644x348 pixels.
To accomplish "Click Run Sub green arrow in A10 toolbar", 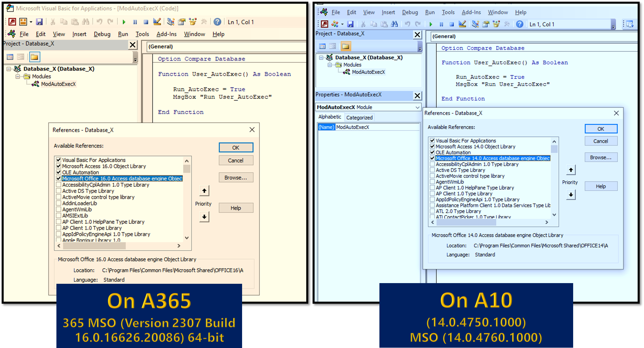I will [431, 24].
